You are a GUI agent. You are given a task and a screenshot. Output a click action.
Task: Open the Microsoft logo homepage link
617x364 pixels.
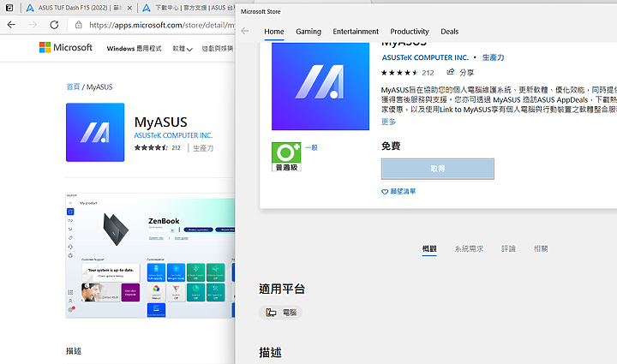point(66,48)
